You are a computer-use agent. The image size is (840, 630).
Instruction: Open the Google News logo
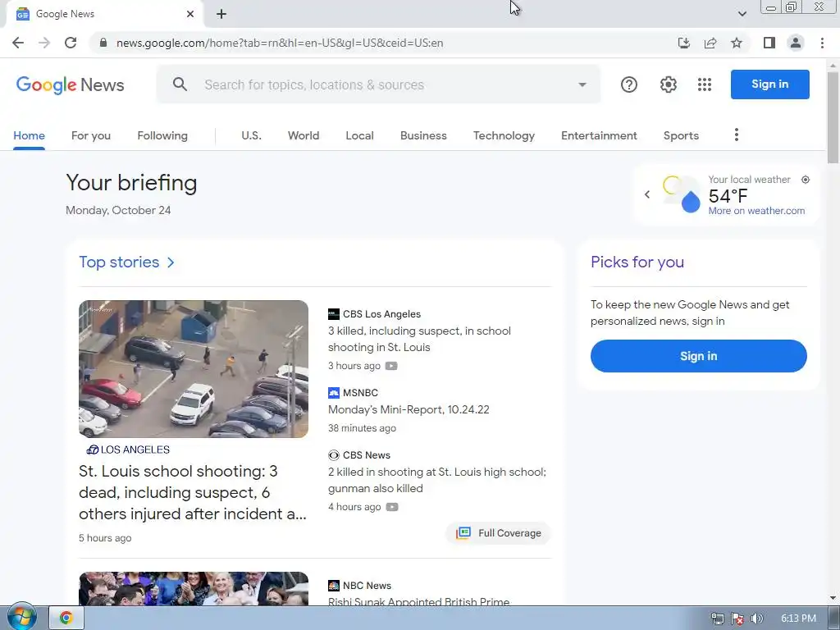coord(71,84)
